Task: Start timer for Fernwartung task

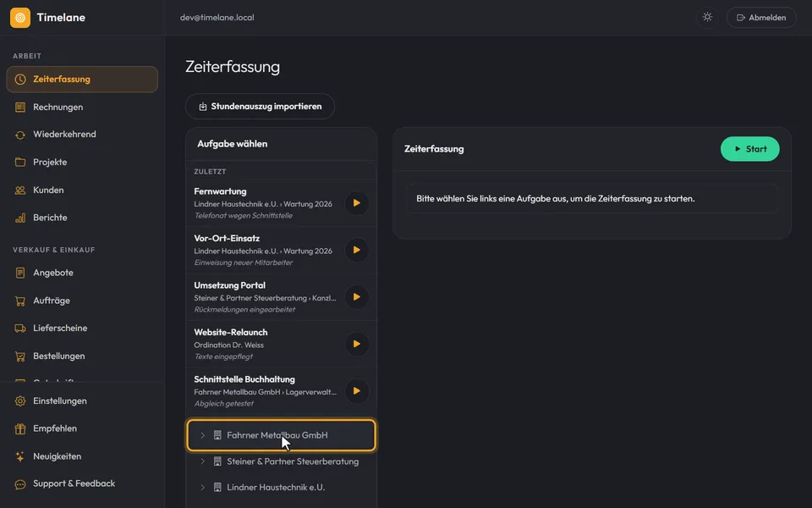Action: click(357, 203)
